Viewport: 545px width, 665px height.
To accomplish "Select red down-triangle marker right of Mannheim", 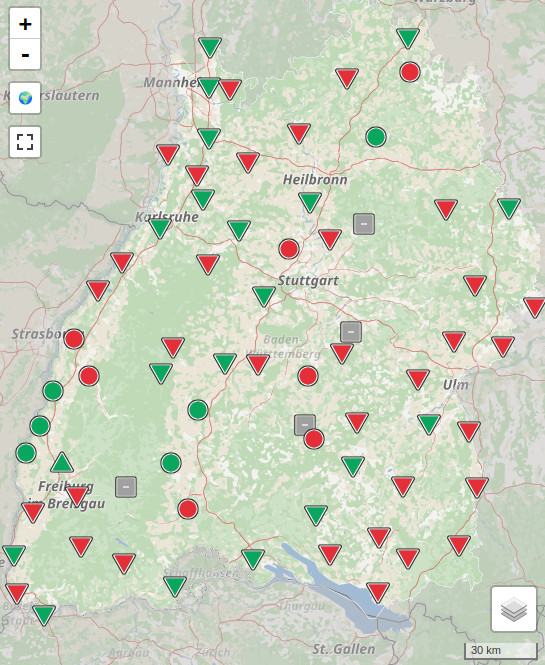I will click(x=230, y=89).
